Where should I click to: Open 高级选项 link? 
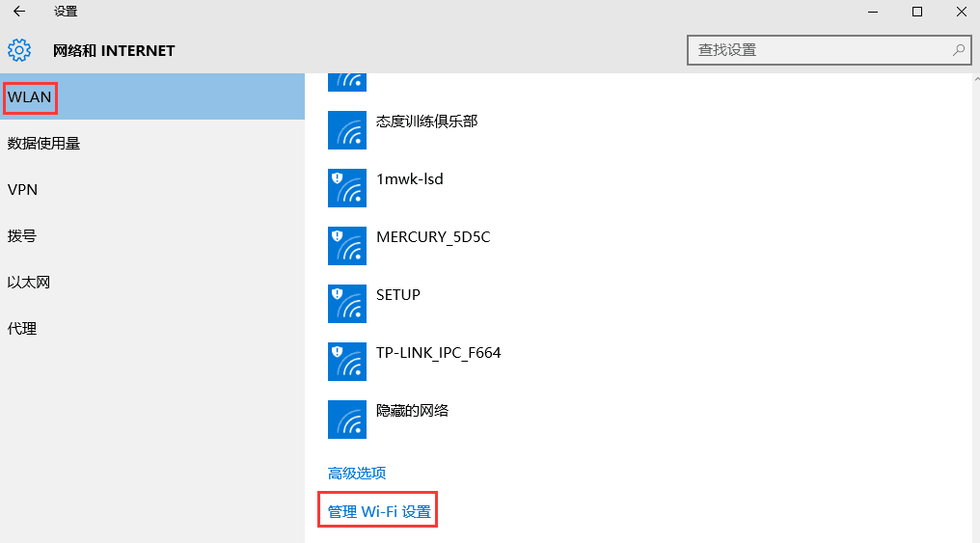[357, 473]
